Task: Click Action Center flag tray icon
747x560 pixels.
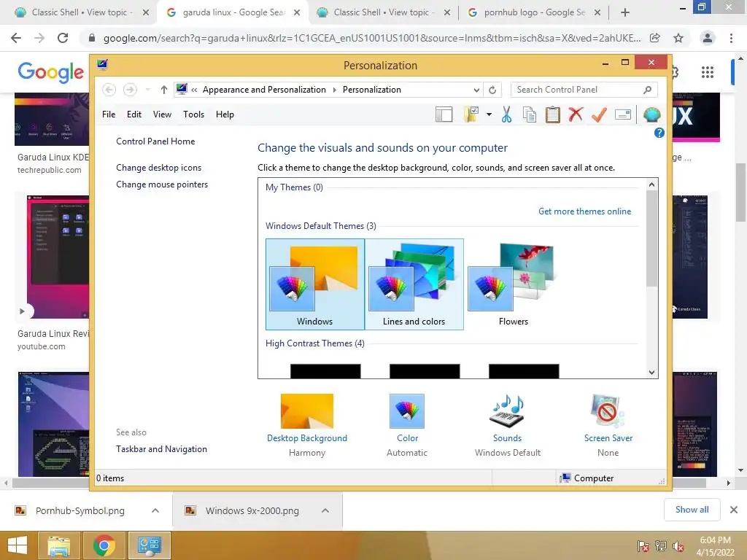Action: 643,546
